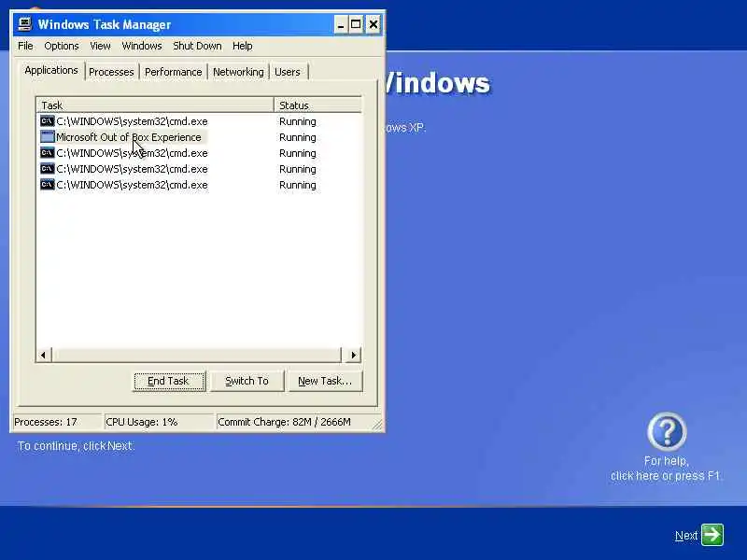Click the 'To continue, click Next.' text
Screen dimensions: 747x560
(76, 446)
